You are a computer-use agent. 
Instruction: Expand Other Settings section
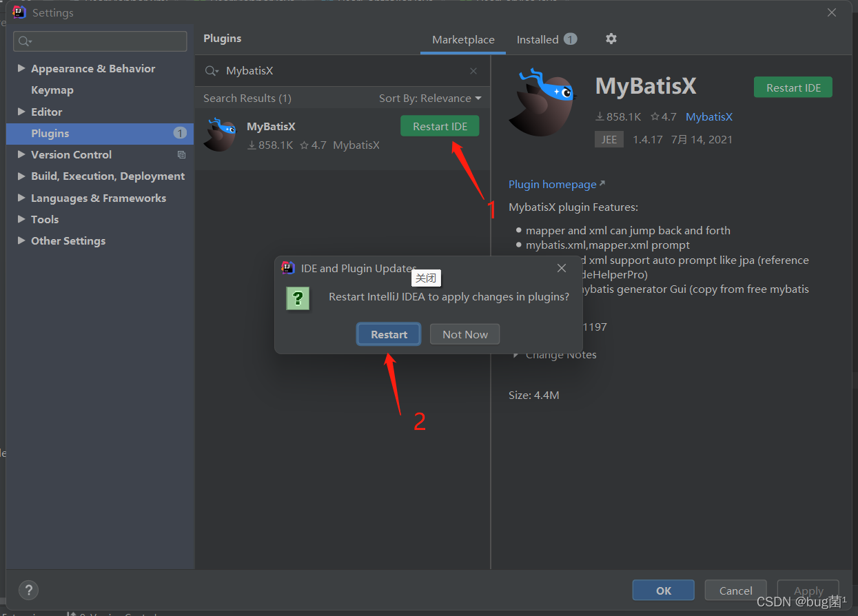tap(21, 240)
